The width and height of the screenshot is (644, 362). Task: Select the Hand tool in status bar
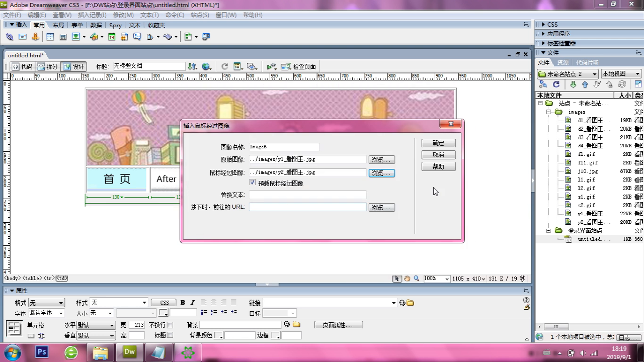[x=407, y=278]
